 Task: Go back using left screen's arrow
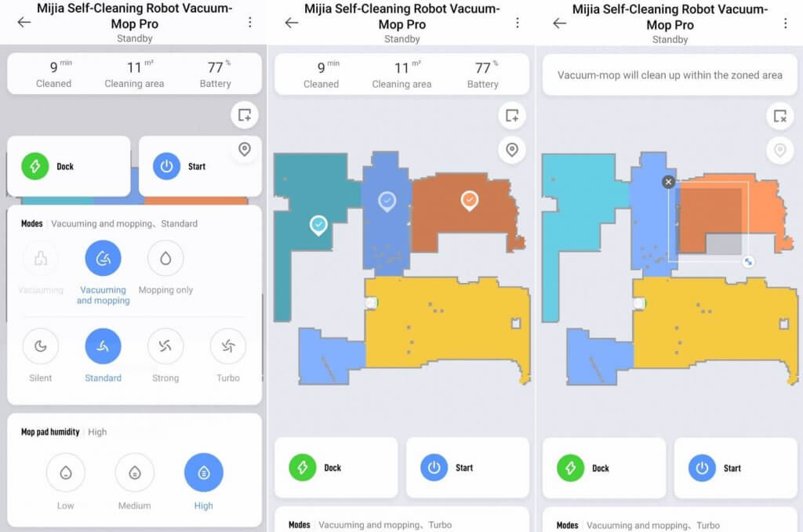(24, 22)
